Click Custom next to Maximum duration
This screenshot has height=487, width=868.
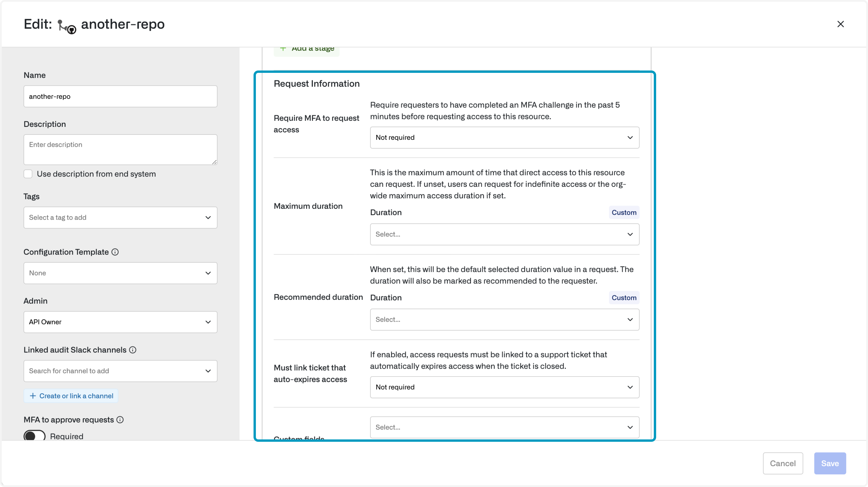pos(624,212)
